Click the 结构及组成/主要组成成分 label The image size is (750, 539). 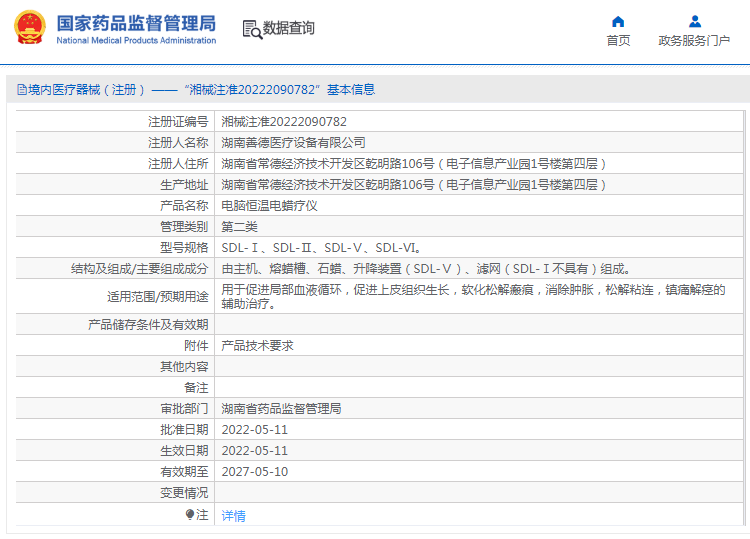(x=140, y=269)
